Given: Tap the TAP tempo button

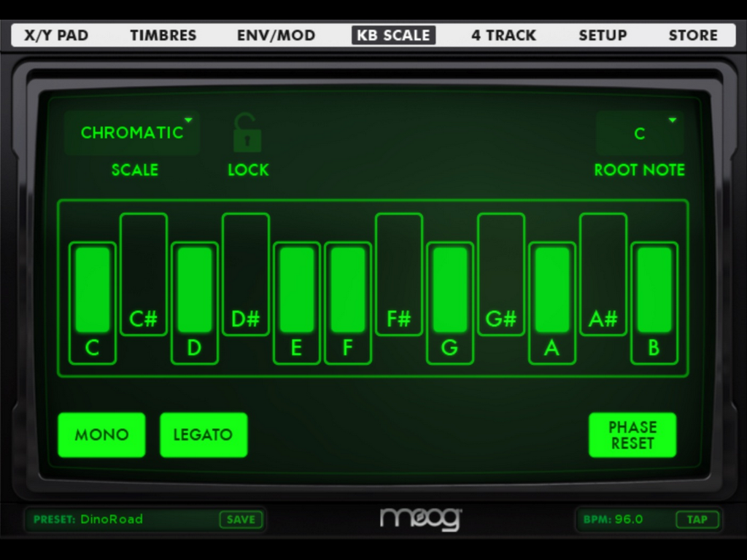Looking at the screenshot, I should (x=697, y=519).
